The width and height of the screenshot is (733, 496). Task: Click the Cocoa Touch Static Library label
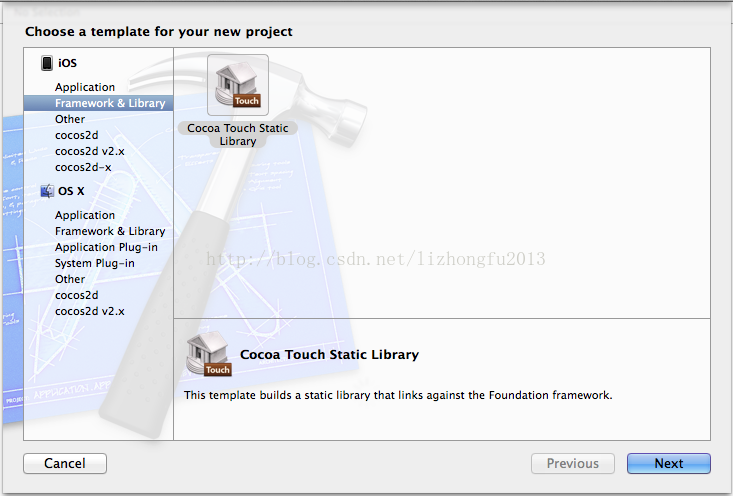click(237, 135)
